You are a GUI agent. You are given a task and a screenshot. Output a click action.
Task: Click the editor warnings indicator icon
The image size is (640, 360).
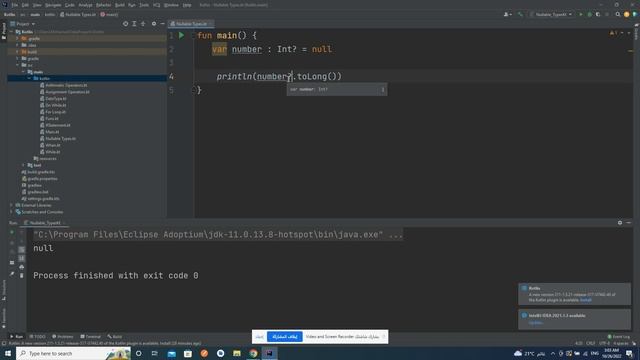point(613,33)
